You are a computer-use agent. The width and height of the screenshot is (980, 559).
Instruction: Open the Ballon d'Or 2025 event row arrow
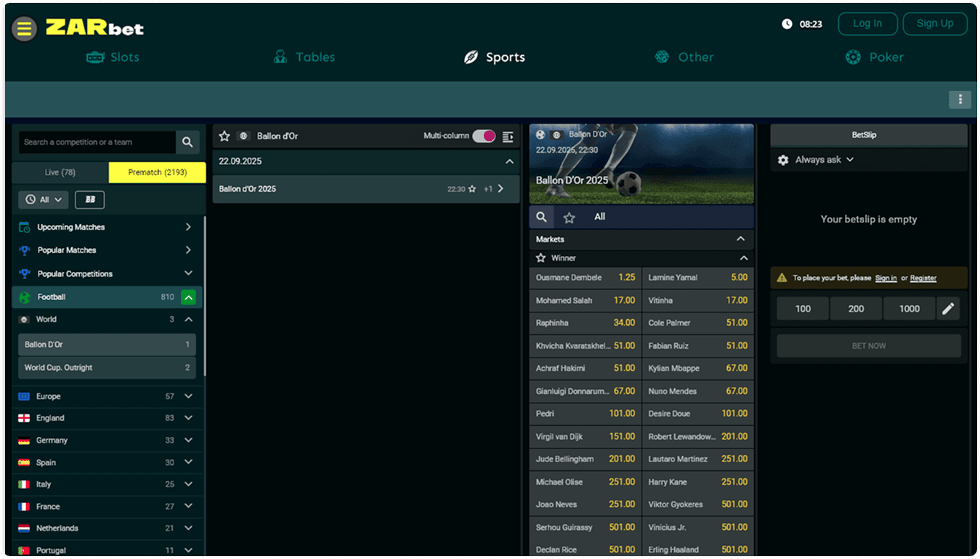(501, 189)
